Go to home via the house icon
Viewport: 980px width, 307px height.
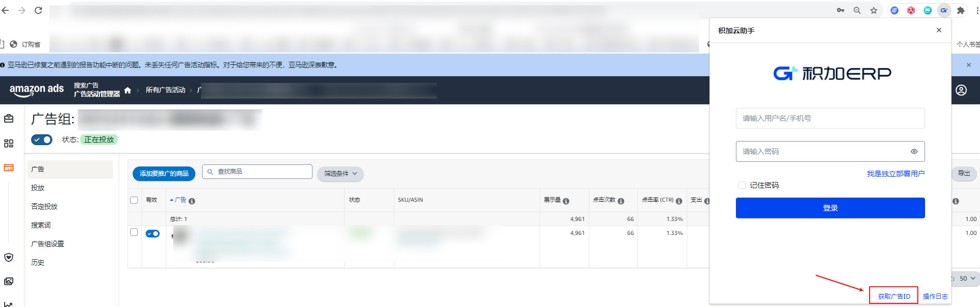pyautogui.click(x=127, y=90)
